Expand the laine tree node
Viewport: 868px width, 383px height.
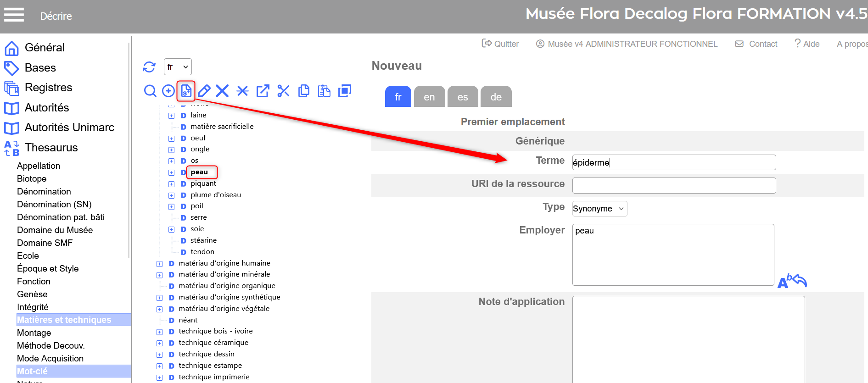[x=171, y=116]
